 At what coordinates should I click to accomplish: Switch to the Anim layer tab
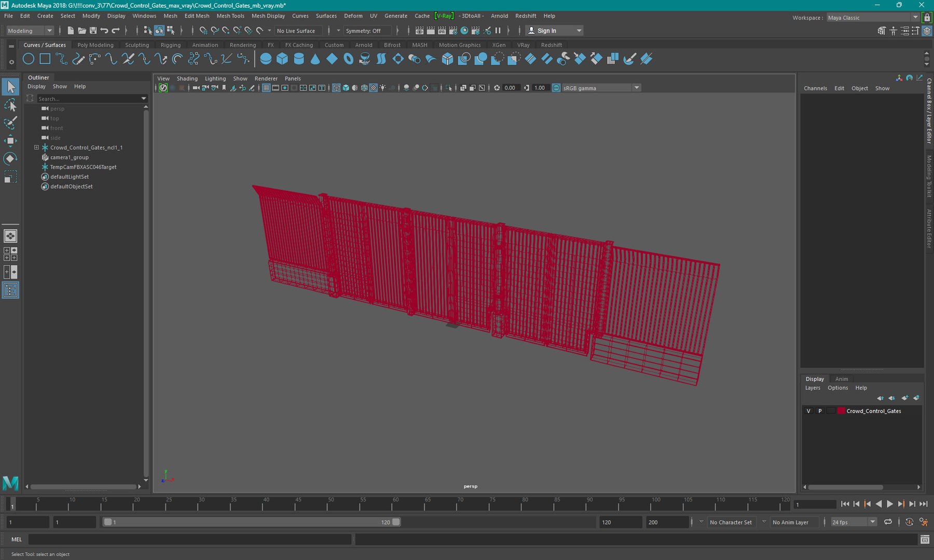pyautogui.click(x=842, y=379)
